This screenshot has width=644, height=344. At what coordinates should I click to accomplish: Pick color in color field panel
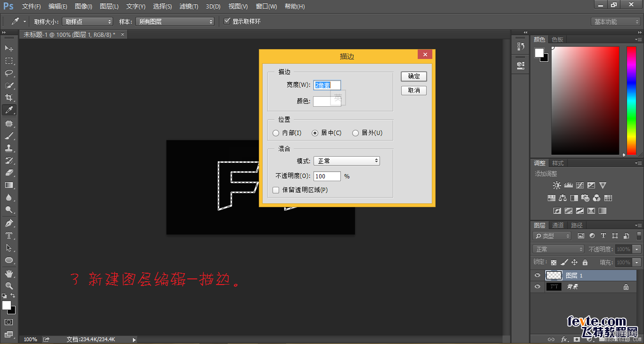[586, 101]
